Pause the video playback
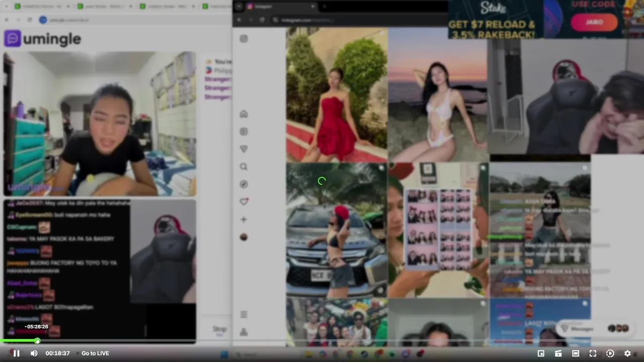644x362 pixels. coord(16,353)
